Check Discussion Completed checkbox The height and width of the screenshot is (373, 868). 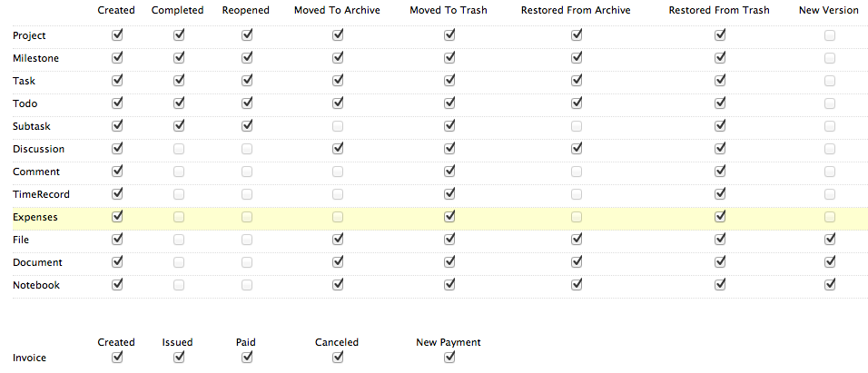click(x=179, y=149)
